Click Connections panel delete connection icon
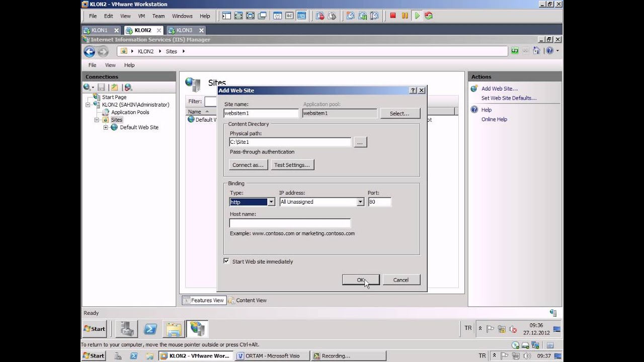The width and height of the screenshot is (644, 362). [128, 87]
